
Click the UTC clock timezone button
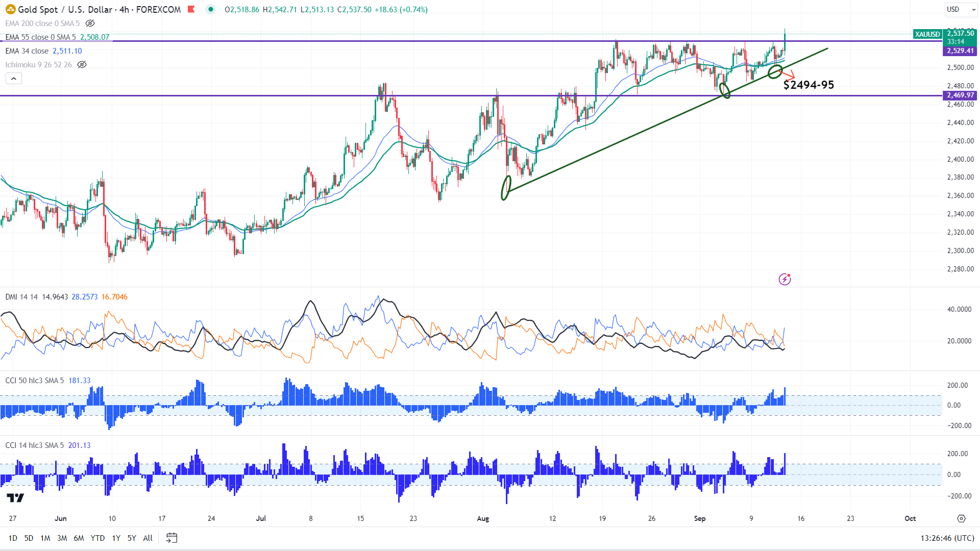[947, 538]
